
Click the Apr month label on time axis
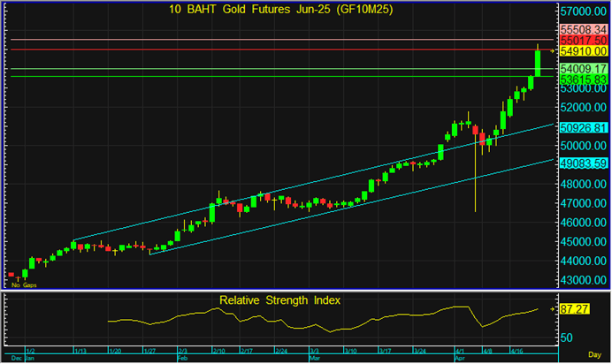pyautogui.click(x=459, y=360)
